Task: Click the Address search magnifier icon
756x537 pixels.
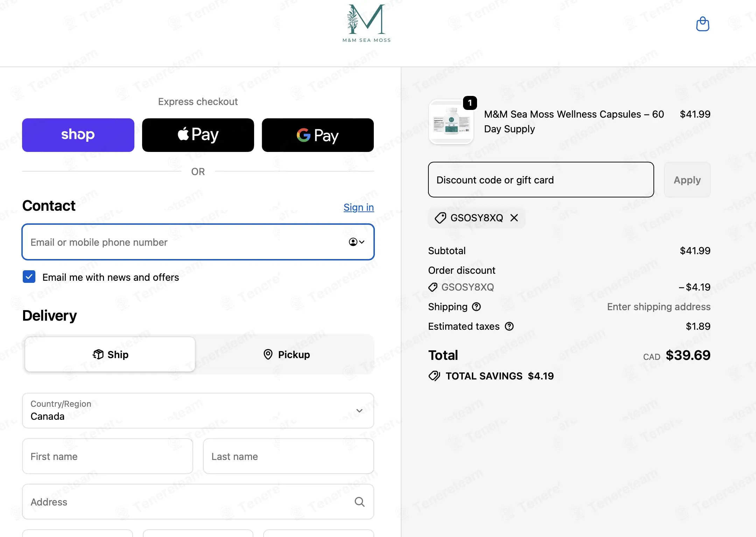Action: [359, 502]
